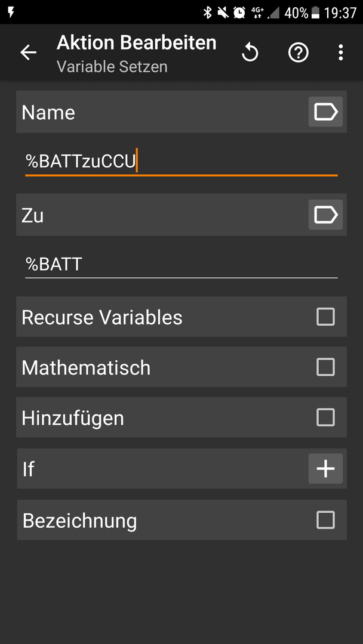The image size is (363, 644).
Task: Tap the battery indicator in status bar
Action: click(x=315, y=13)
